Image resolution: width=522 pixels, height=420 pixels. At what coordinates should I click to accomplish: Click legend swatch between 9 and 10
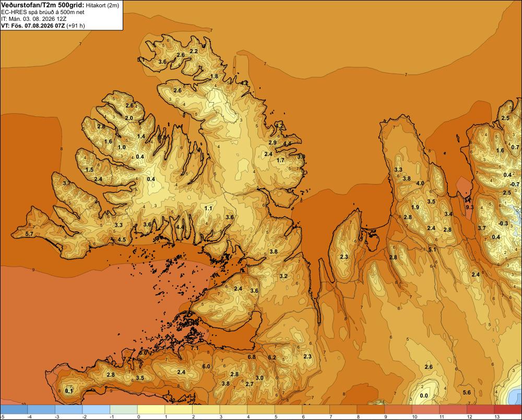[398, 409]
